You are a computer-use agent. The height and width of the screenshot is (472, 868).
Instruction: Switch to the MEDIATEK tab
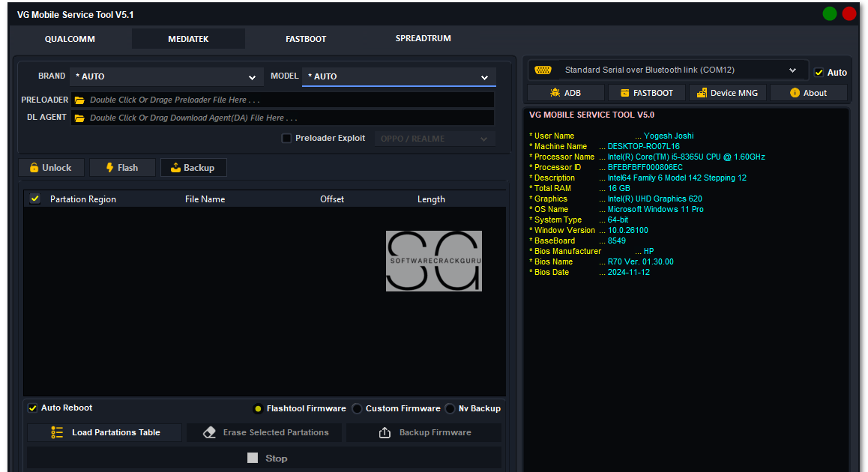click(188, 39)
